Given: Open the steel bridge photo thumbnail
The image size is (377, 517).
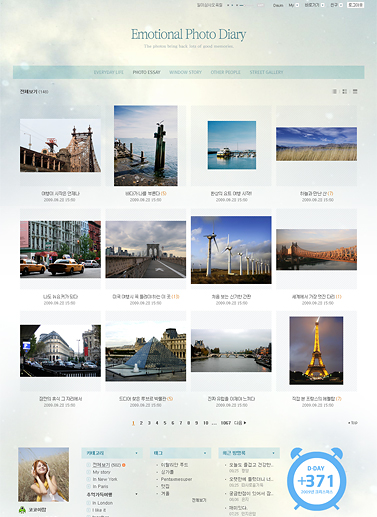Looking at the screenshot, I should [x=60, y=145].
